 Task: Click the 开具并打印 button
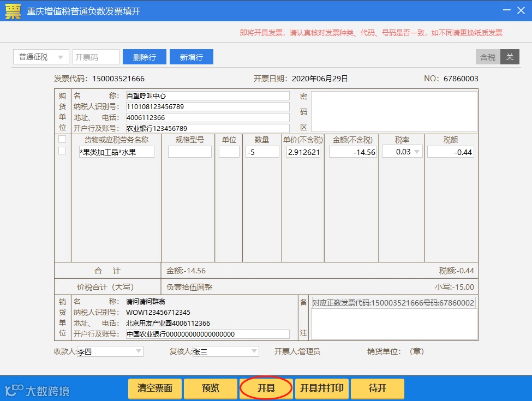pos(321,388)
